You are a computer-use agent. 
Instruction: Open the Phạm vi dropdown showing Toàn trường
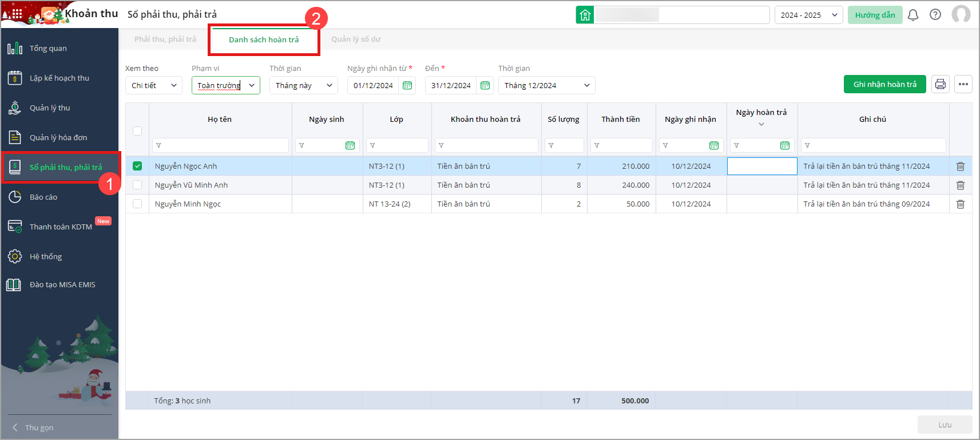[226, 85]
